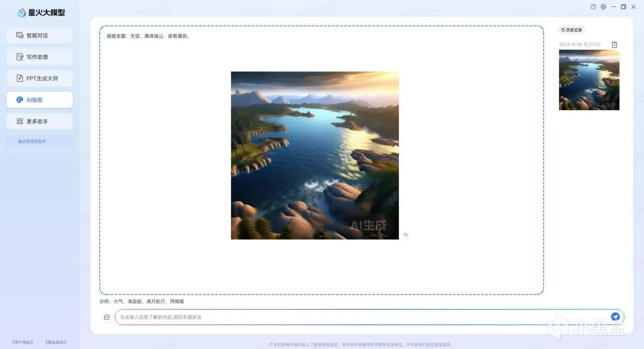The width and height of the screenshot is (644, 349).
Task: Open the 智能对话 section in the sidebar
Action: click(x=39, y=35)
